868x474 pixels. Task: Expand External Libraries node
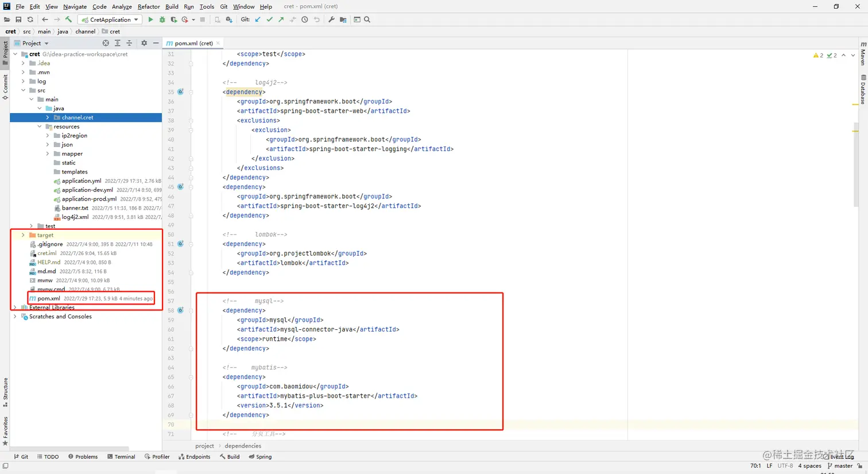click(15, 307)
